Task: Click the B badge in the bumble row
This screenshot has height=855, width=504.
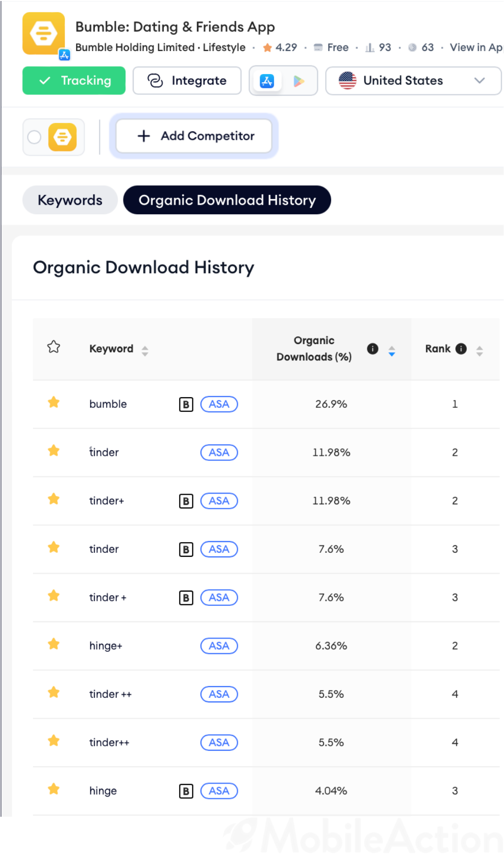Action: tap(186, 404)
